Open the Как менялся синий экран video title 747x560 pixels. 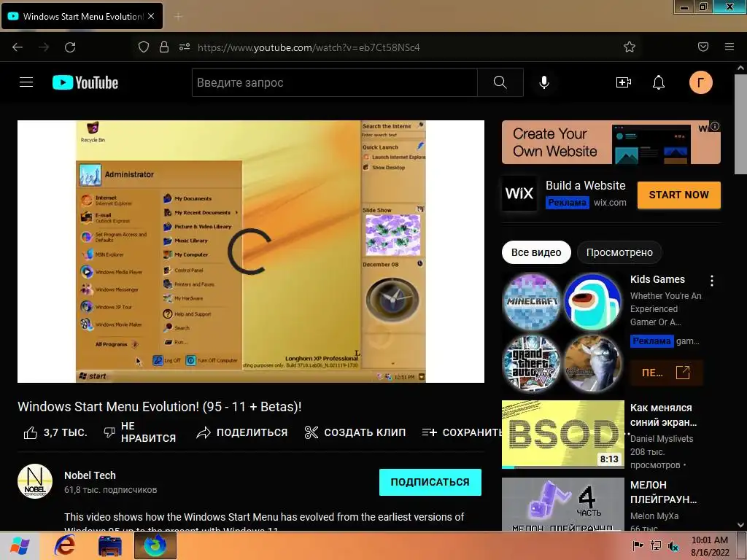point(663,415)
